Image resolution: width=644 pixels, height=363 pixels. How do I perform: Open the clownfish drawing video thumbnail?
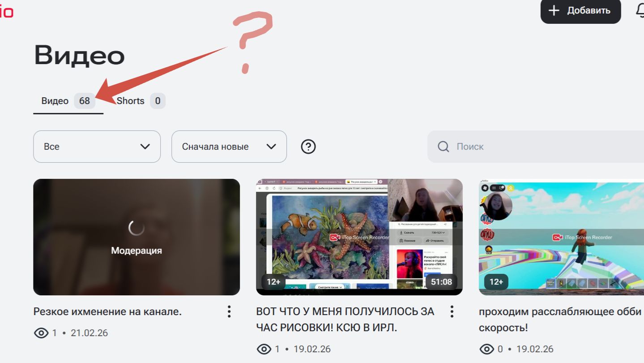(359, 237)
